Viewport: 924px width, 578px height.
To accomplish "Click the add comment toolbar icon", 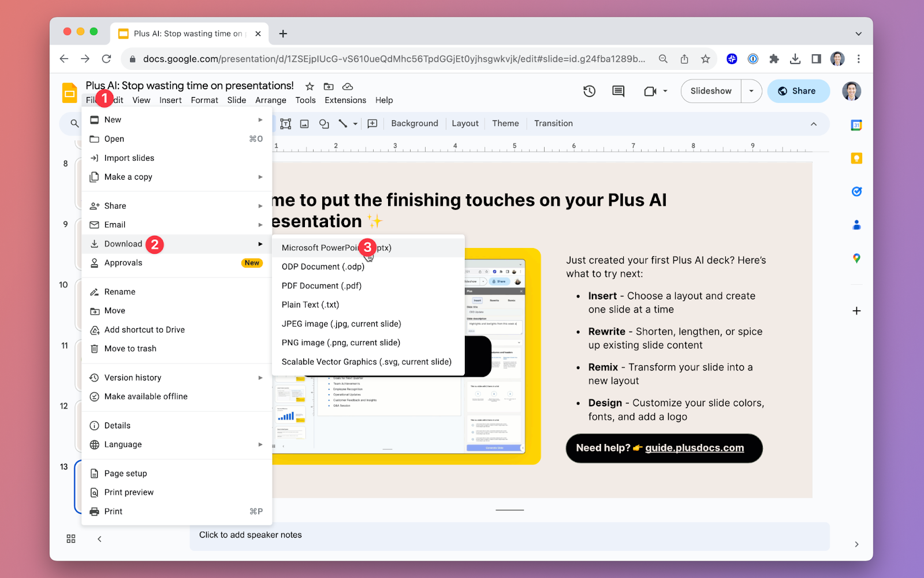I will [372, 124].
